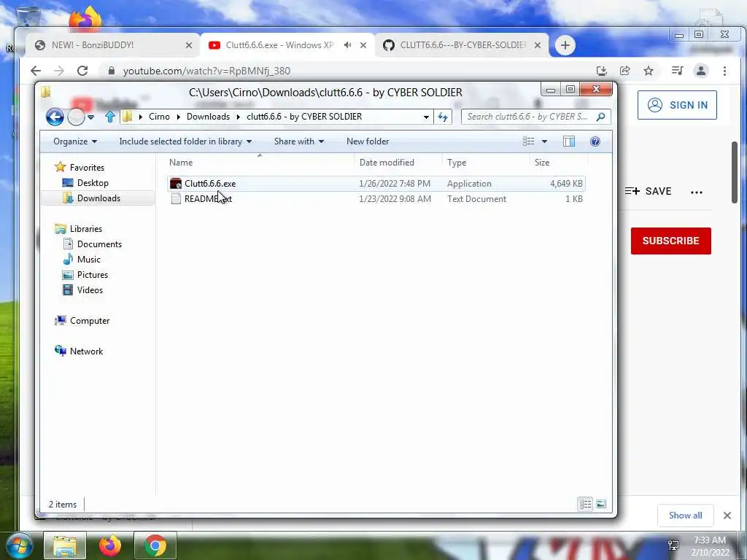The width and height of the screenshot is (747, 560).
Task: Open Libraries in navigation pane
Action: (x=86, y=229)
